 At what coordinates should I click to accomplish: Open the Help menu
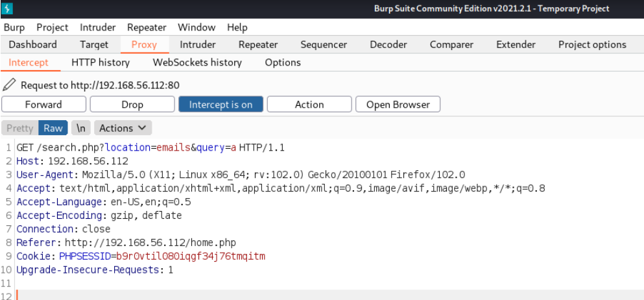(237, 27)
